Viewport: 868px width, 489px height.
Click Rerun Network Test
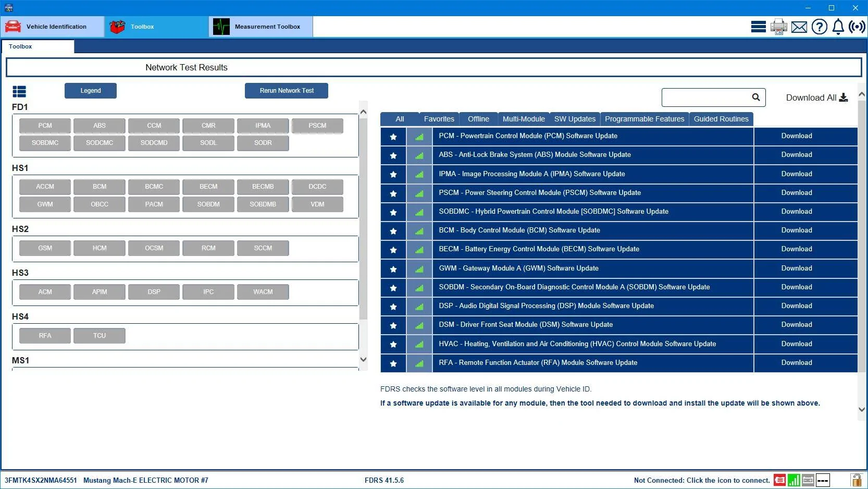coord(287,91)
